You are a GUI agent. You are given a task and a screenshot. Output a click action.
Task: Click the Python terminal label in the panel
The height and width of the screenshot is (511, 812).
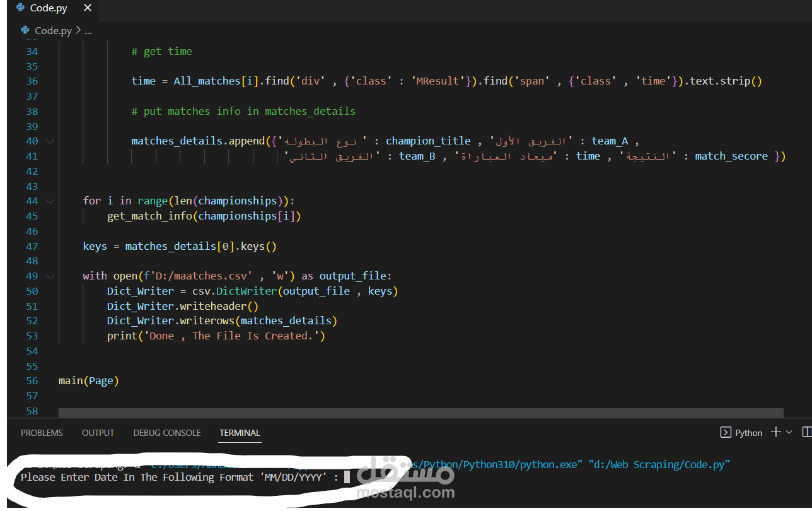(749, 432)
